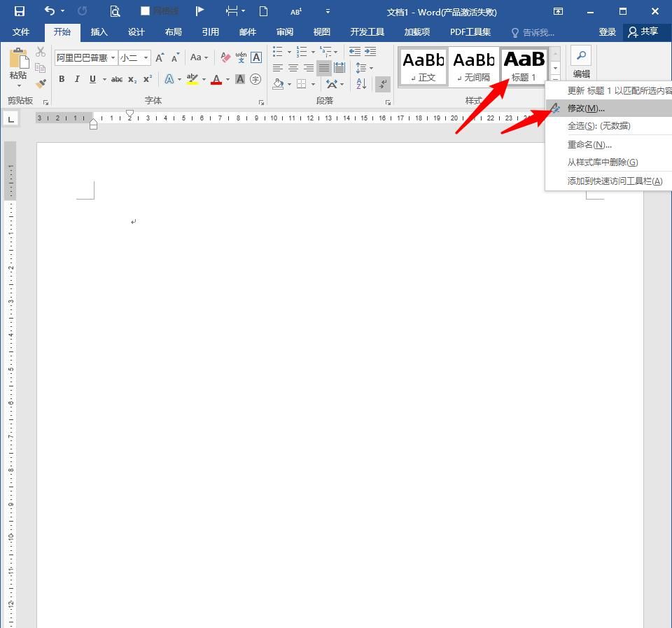Click the 登录 link at top right
This screenshot has width=672, height=628.
(607, 32)
